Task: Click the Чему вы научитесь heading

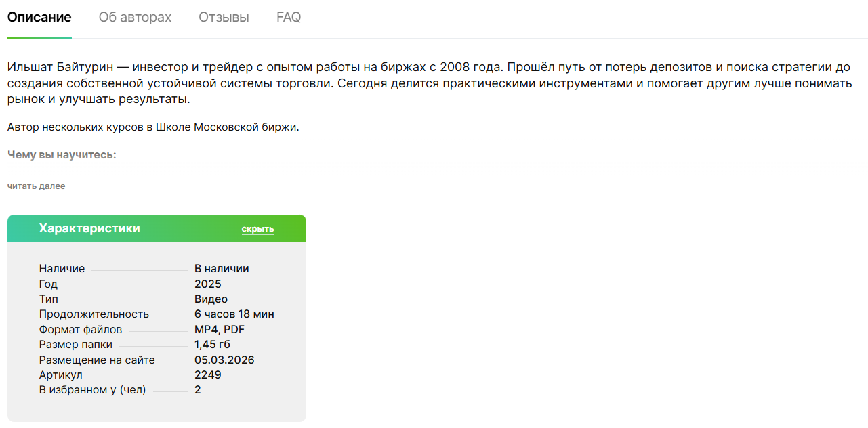Action: point(62,155)
